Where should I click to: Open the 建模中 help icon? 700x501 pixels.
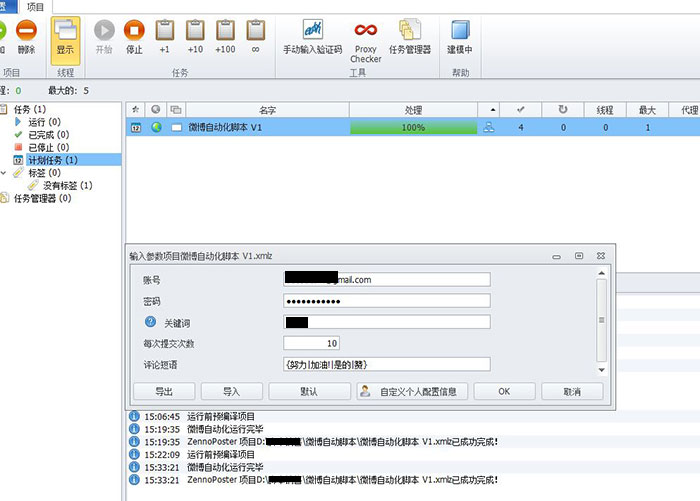pyautogui.click(x=460, y=37)
